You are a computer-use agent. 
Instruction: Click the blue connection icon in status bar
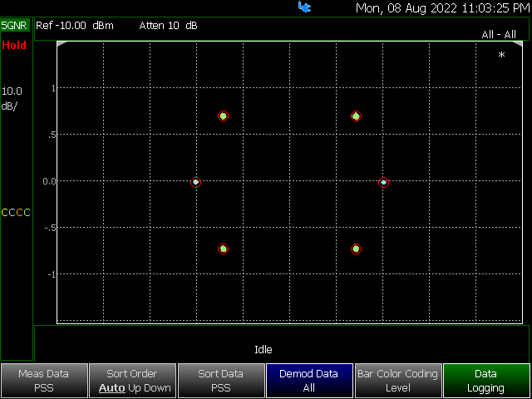(305, 7)
